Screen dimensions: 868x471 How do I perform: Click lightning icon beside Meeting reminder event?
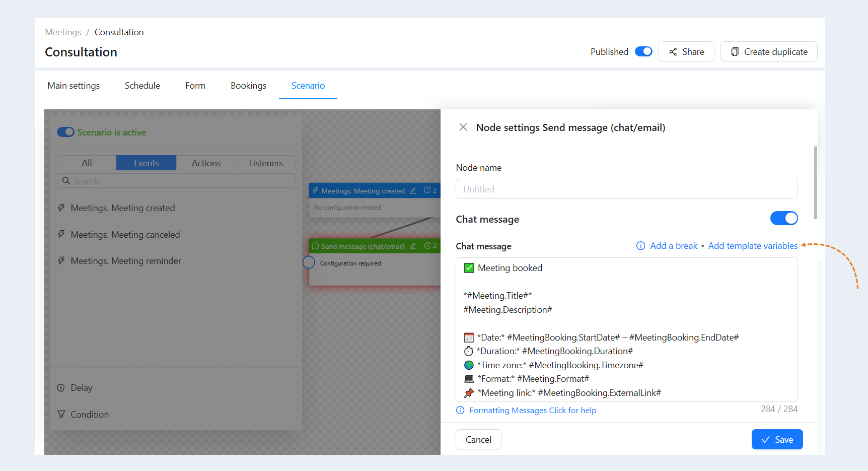point(61,261)
